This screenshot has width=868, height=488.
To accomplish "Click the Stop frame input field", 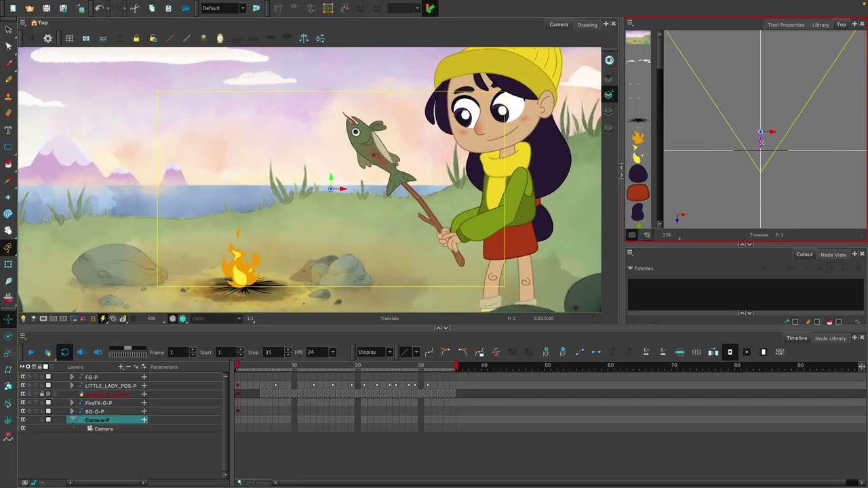I will pyautogui.click(x=273, y=352).
